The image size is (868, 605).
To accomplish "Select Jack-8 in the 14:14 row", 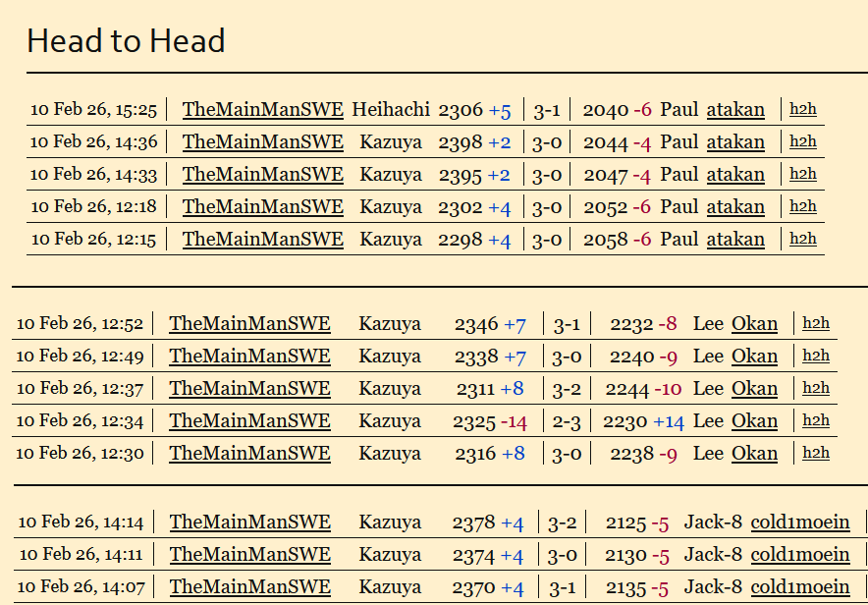I will point(713,522).
